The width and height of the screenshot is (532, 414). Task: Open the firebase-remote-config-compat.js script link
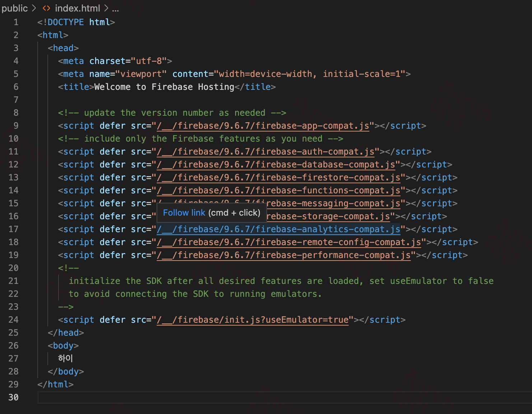coord(289,242)
